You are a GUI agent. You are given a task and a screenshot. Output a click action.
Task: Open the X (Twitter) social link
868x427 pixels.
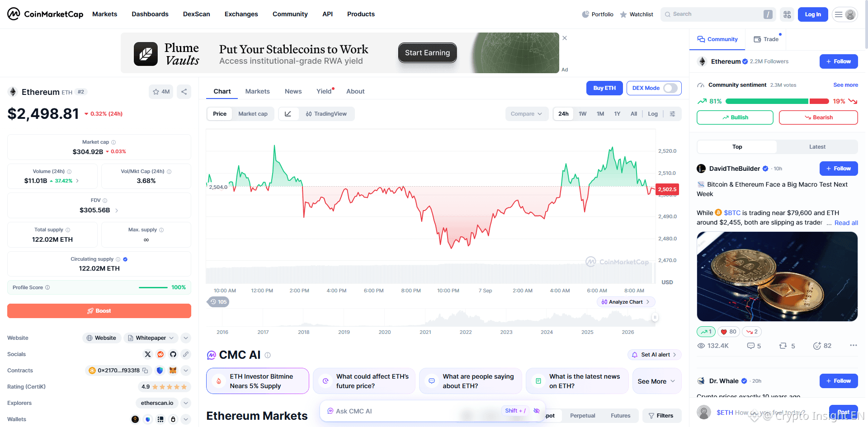pyautogui.click(x=148, y=354)
